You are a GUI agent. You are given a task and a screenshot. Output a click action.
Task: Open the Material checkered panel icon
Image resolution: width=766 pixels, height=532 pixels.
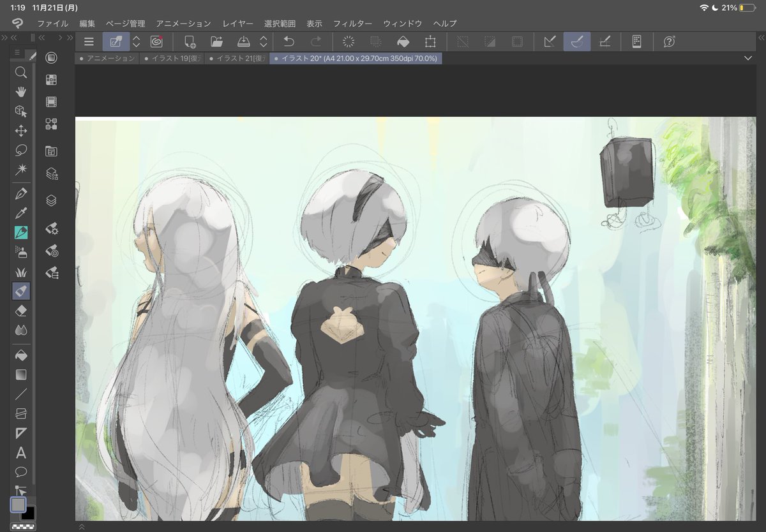tap(52, 80)
